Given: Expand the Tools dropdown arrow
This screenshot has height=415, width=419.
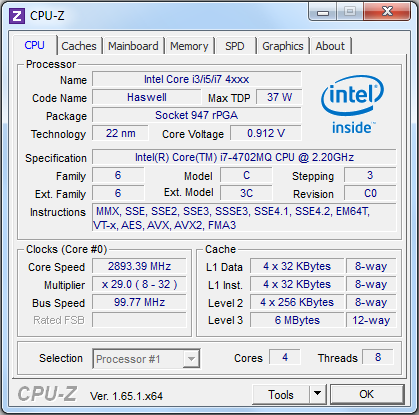Looking at the screenshot, I should click(x=318, y=395).
